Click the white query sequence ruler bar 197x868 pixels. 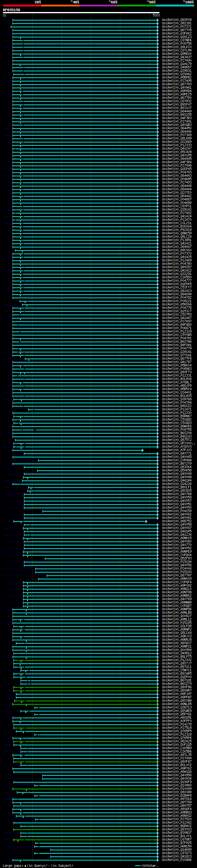(81, 12)
